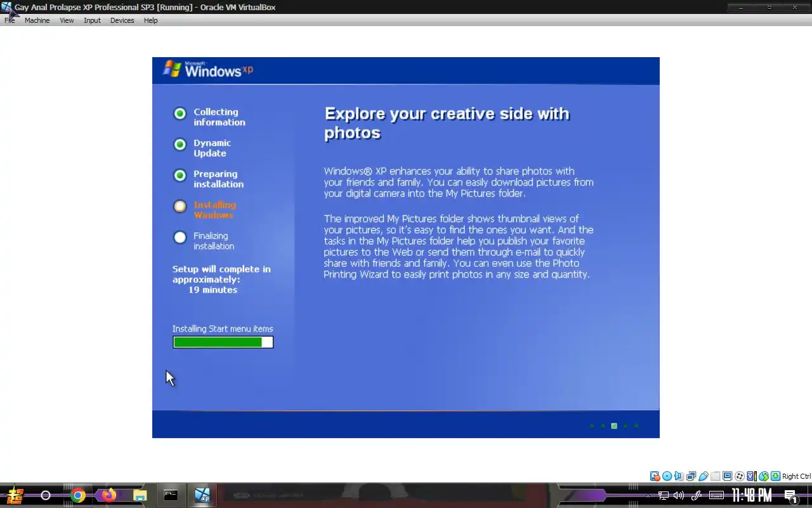Image resolution: width=812 pixels, height=508 pixels.
Task: Click the XP virtual machine taskbar icon
Action: pyautogui.click(x=202, y=495)
